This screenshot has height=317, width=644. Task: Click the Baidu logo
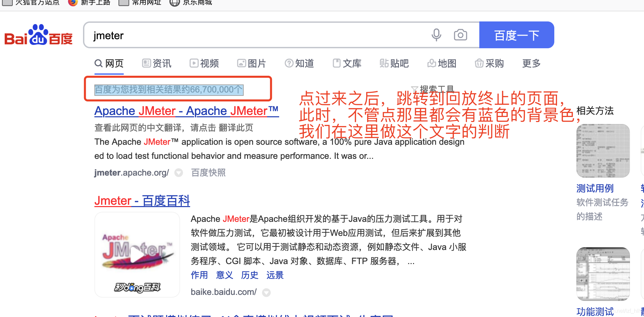tap(38, 35)
